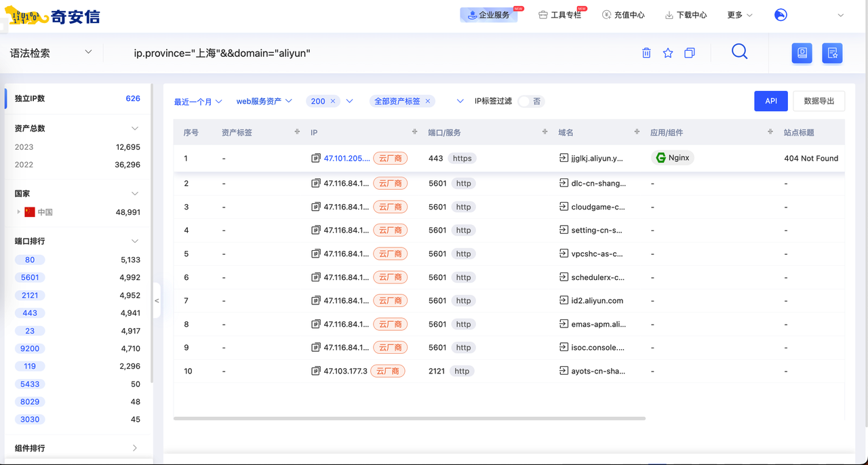The width and height of the screenshot is (868, 465).
Task: Filter by port 443 tag
Action: click(30, 313)
